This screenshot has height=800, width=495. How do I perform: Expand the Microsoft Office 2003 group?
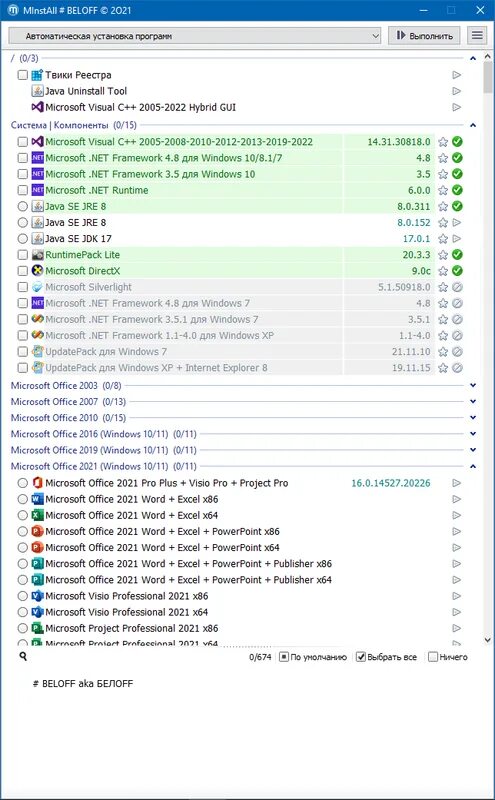(473, 385)
